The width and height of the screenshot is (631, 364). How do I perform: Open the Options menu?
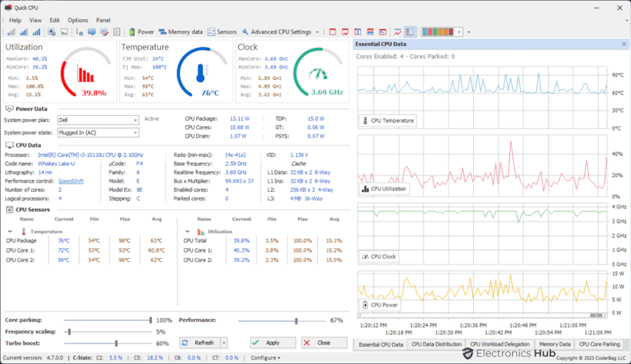pos(77,20)
